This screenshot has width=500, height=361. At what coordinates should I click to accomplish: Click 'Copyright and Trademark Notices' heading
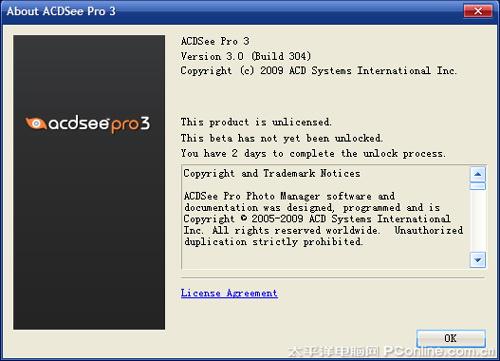tap(272, 173)
